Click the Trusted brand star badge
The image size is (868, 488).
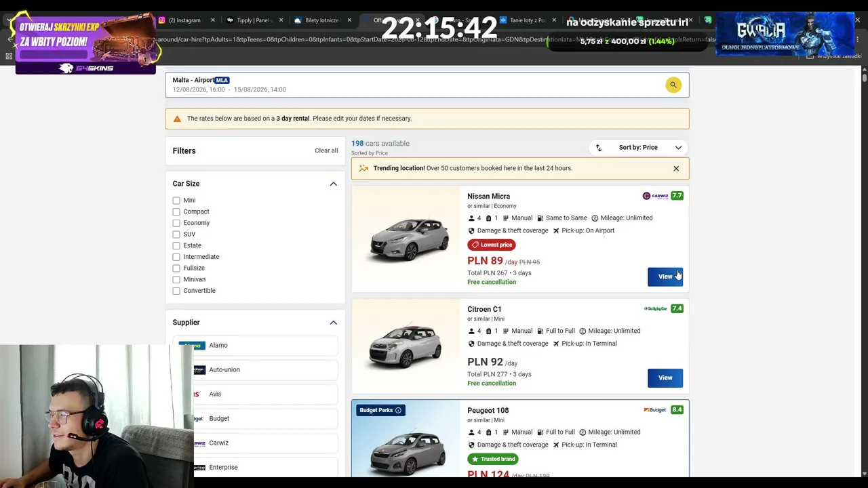pos(493,459)
